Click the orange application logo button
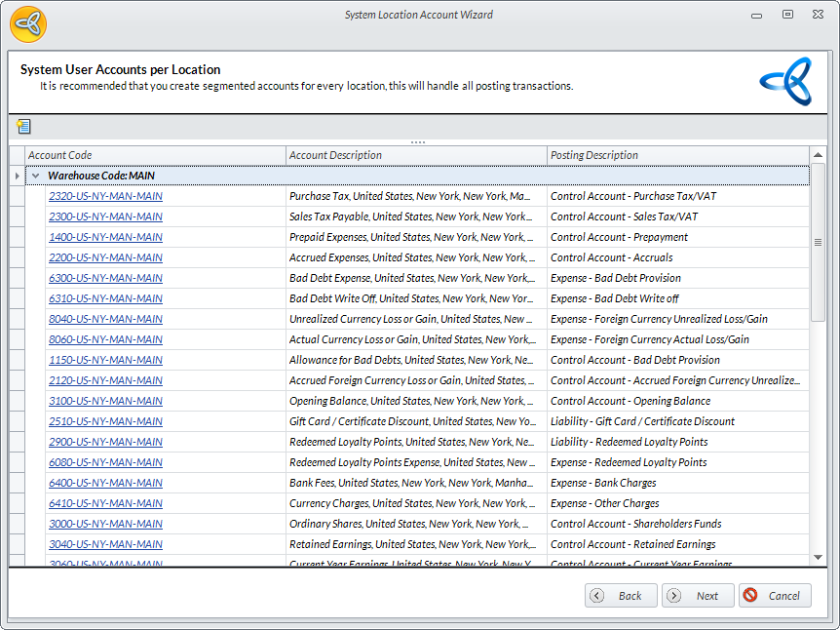Image resolution: width=840 pixels, height=630 pixels. pyautogui.click(x=28, y=23)
